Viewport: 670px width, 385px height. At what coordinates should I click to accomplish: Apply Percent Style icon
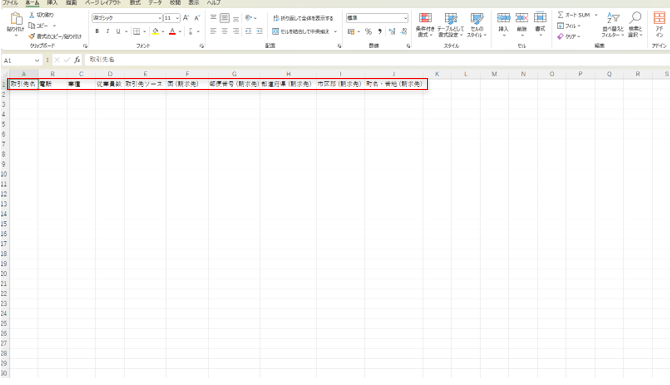pos(368,32)
